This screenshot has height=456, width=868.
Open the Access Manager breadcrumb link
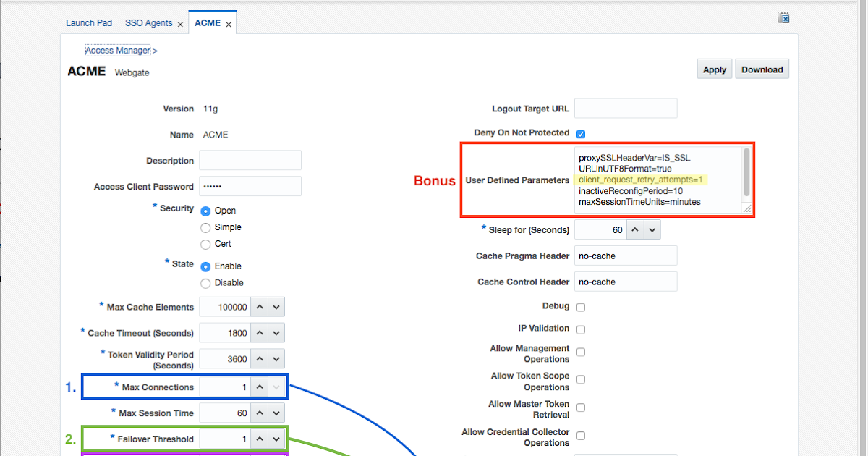(118, 51)
